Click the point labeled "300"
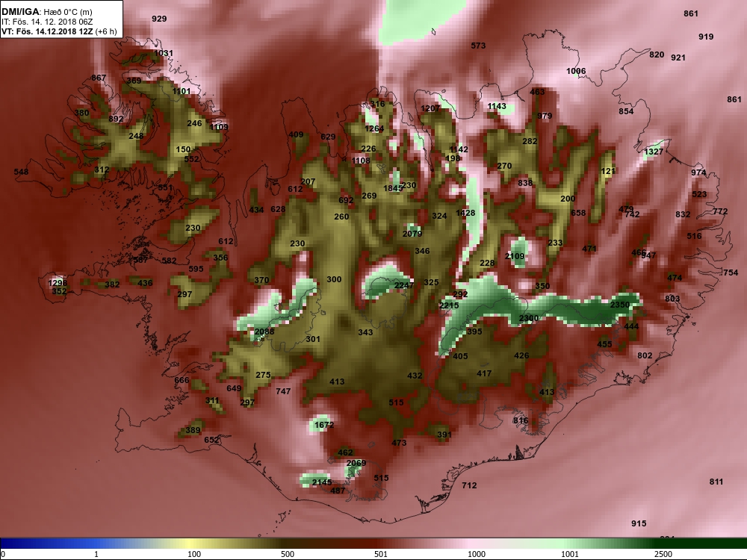This screenshot has height=560, width=747. [x=334, y=279]
